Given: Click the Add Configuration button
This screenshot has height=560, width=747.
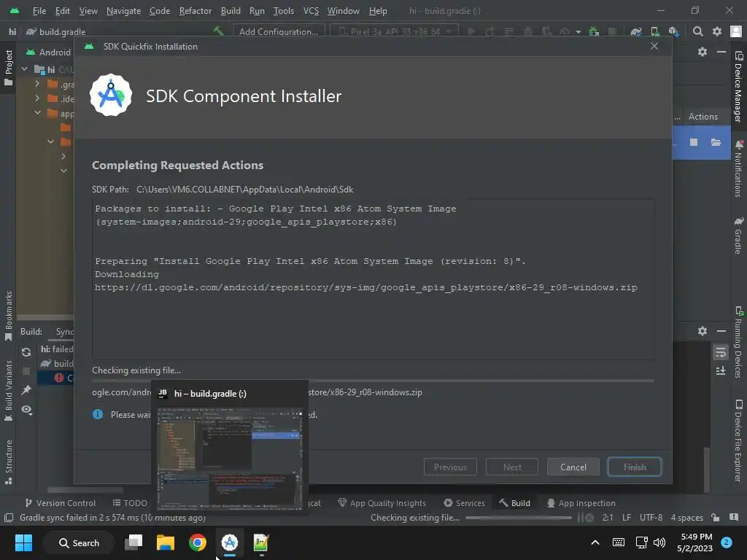Looking at the screenshot, I should 279,31.
